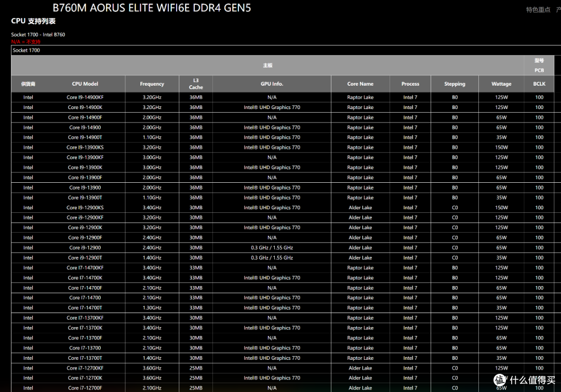Select the Socket 1700 table caption
Screen dimensions: 561x392
coord(26,50)
